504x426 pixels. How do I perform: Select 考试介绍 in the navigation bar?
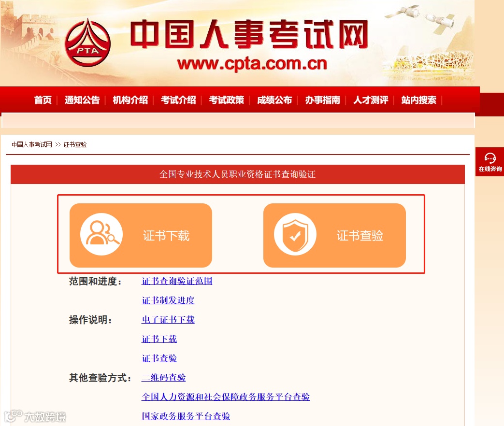click(178, 100)
